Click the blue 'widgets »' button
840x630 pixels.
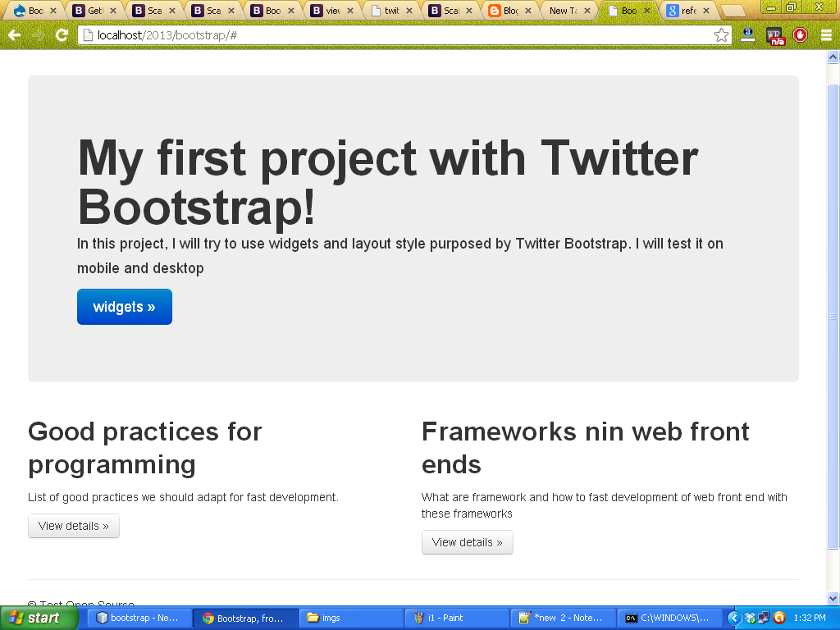tap(125, 307)
